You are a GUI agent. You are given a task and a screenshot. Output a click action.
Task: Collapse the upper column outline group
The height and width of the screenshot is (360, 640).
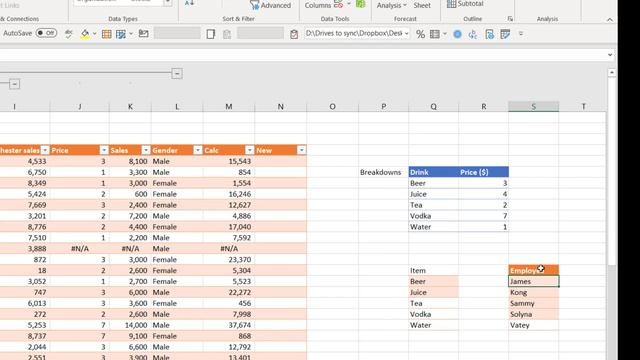click(177, 73)
